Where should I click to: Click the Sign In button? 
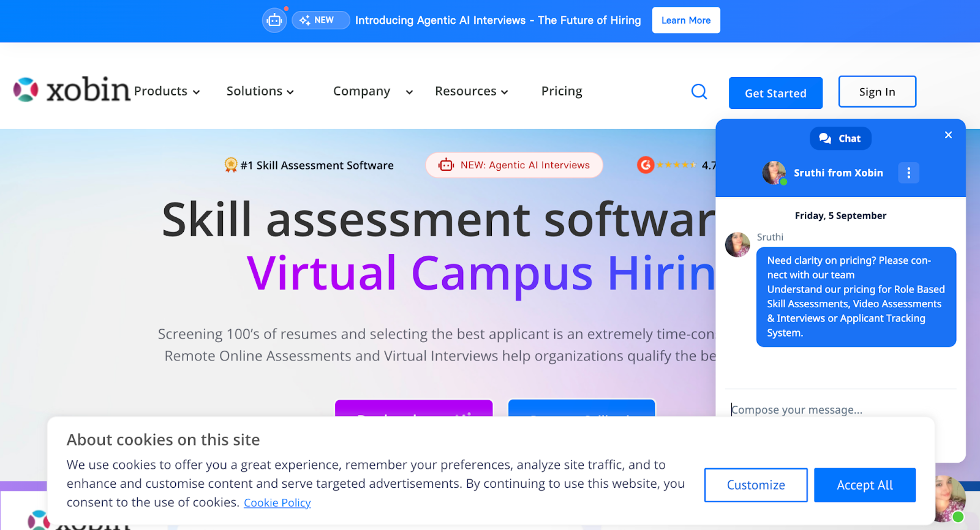point(877,92)
